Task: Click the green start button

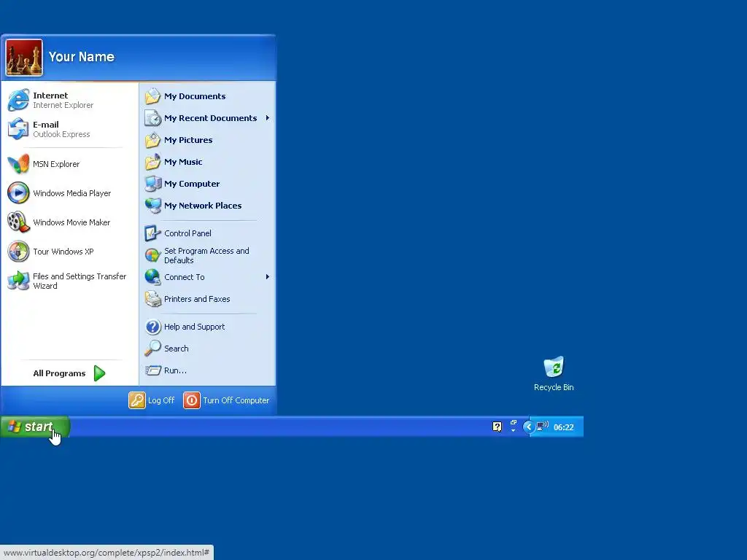Action: [35, 426]
